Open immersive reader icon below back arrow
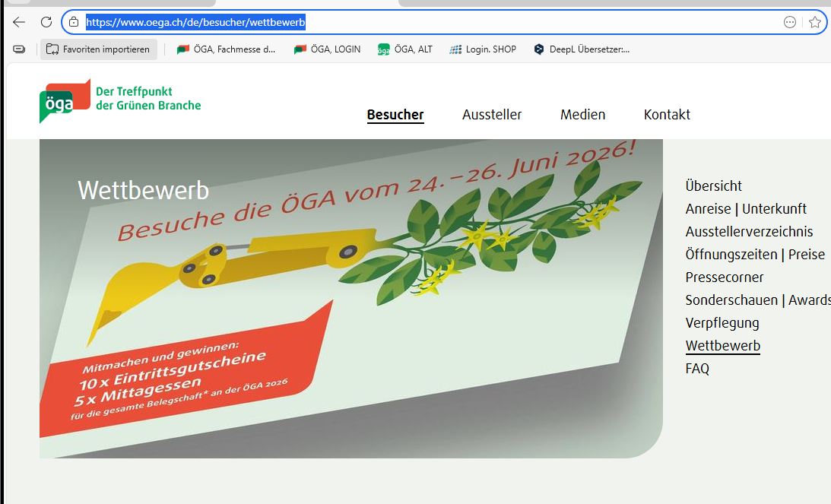 (17, 48)
